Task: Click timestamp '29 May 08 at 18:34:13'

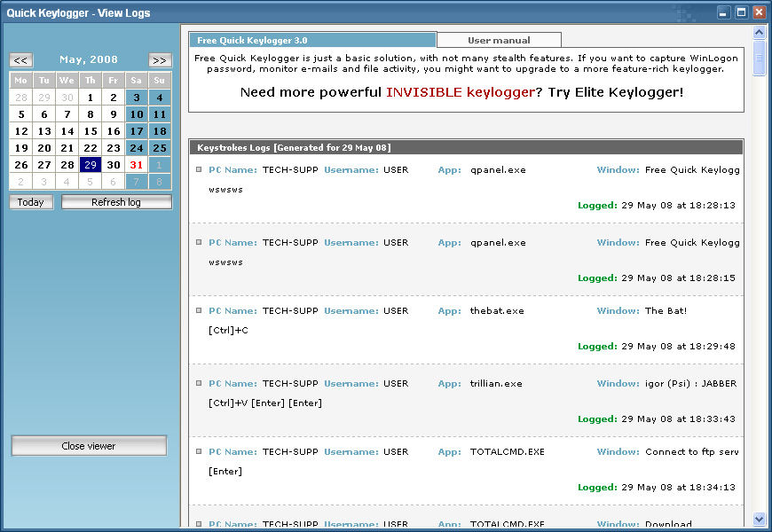Action: pyautogui.click(x=679, y=487)
